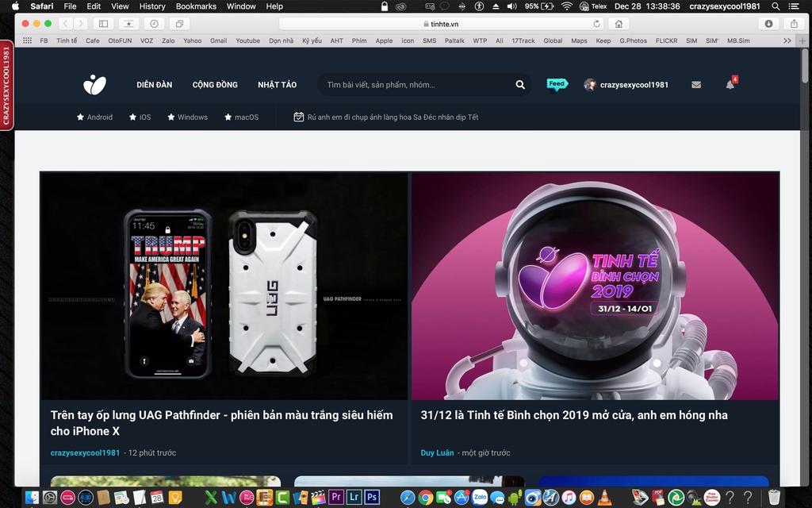The width and height of the screenshot is (812, 508).
Task: Open the crazysexycool1981 profile in site header
Action: click(626, 84)
